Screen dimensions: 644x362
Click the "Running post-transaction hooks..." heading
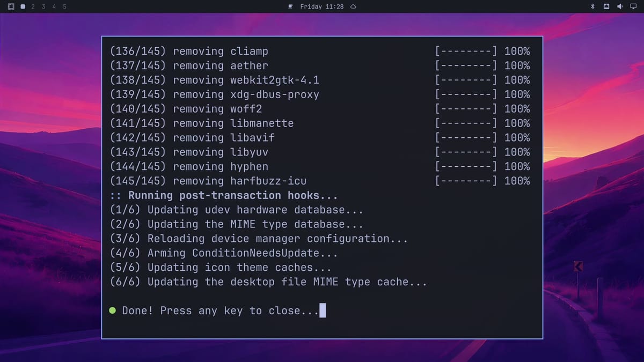(x=233, y=196)
